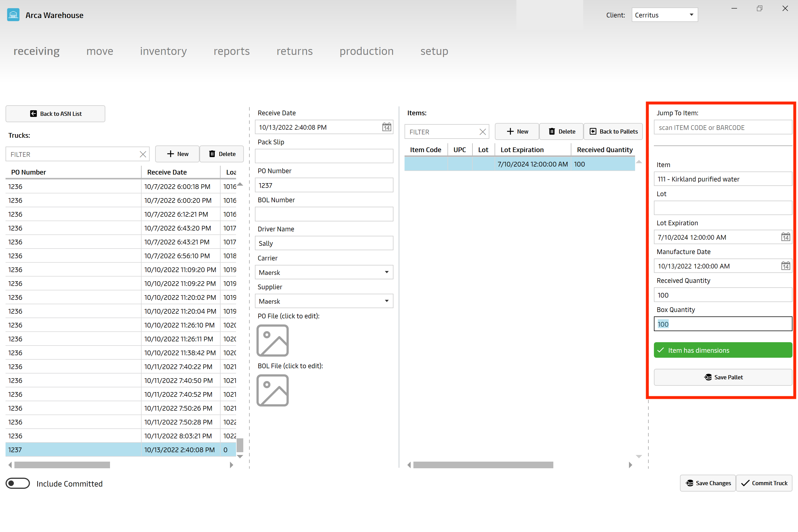Open the setup tab
The height and width of the screenshot is (532, 798).
click(x=434, y=51)
